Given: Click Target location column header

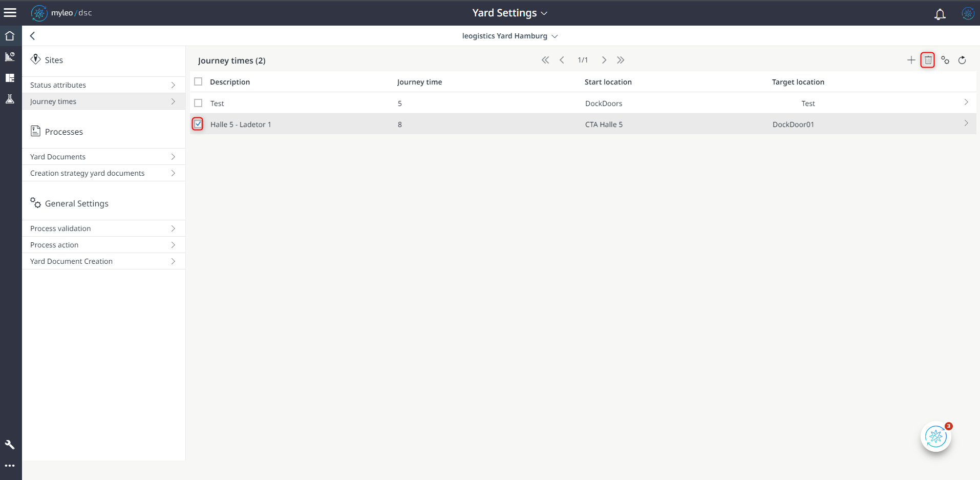Looking at the screenshot, I should (x=798, y=82).
